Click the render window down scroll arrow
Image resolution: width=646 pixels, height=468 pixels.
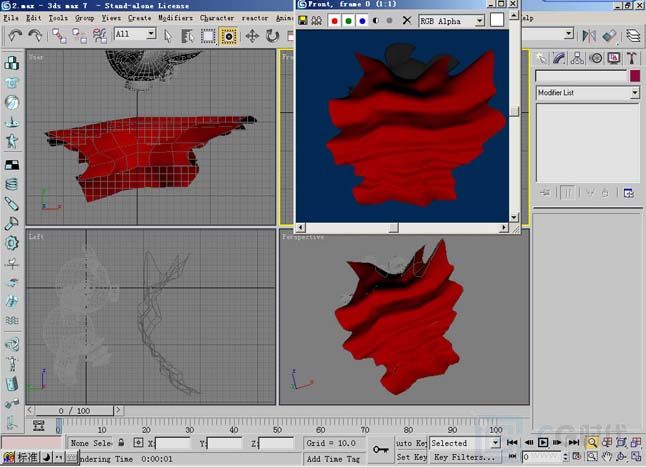pyautogui.click(x=514, y=217)
